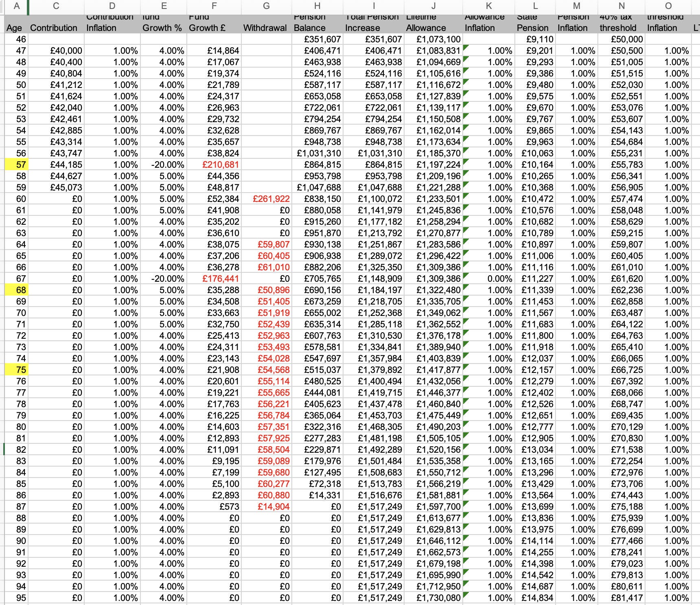Click the £9,110 state pension cell
Image resolution: width=700 pixels, height=605 pixels.
[x=535, y=39]
